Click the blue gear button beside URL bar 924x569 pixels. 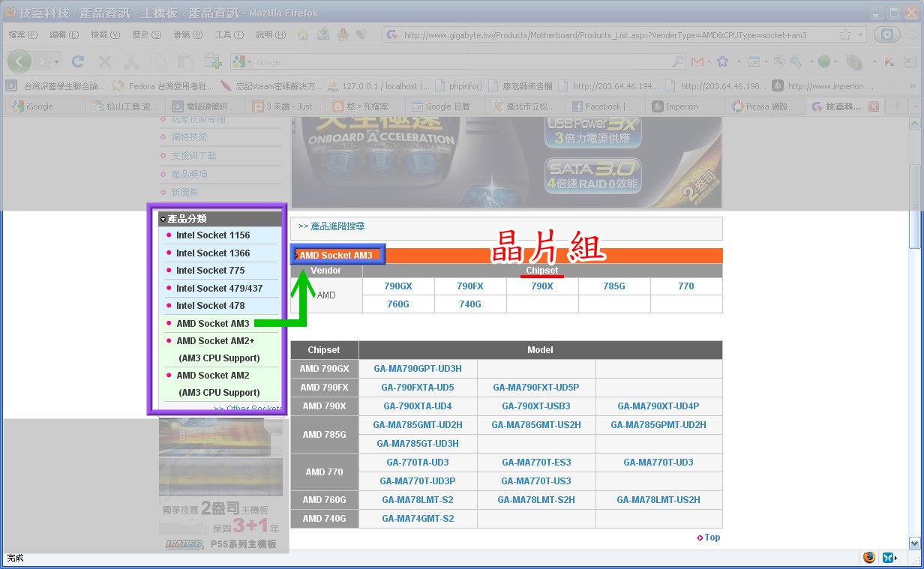887,34
